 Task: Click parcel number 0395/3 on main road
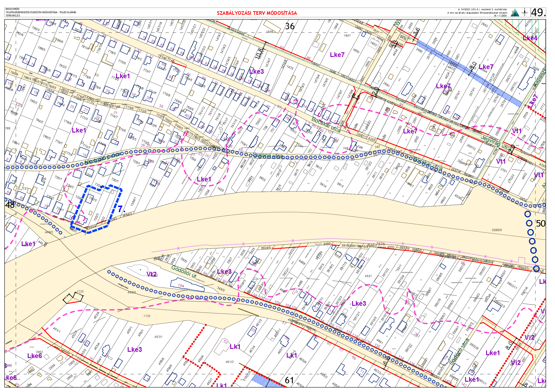[497, 230]
